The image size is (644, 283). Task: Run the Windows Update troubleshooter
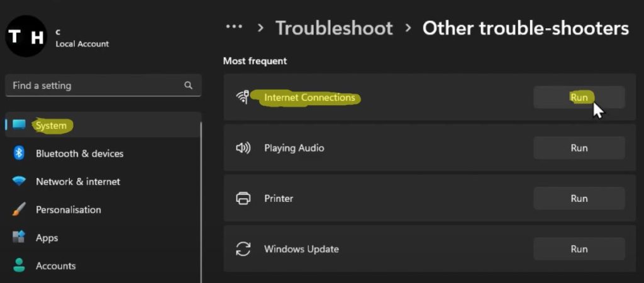click(579, 249)
